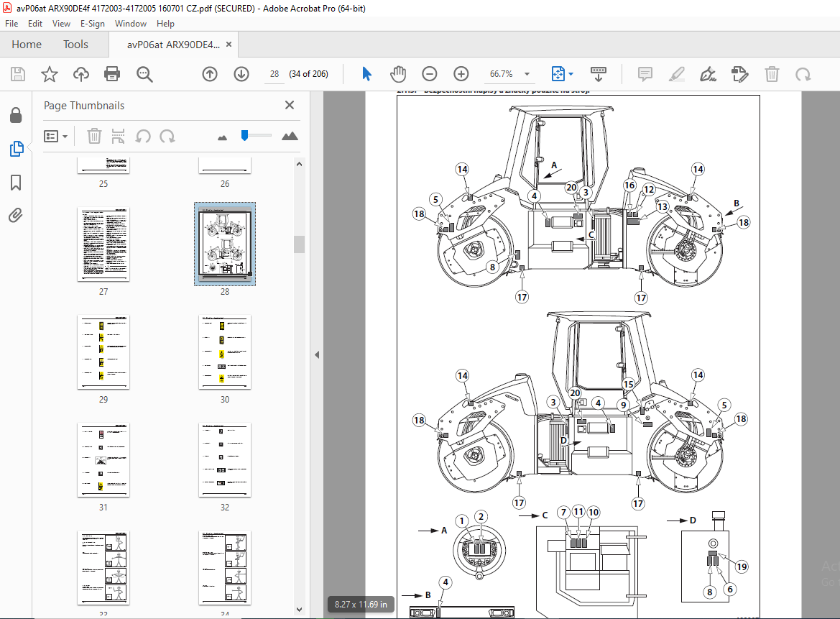Click the Save file icon
This screenshot has height=619, width=840.
18,74
